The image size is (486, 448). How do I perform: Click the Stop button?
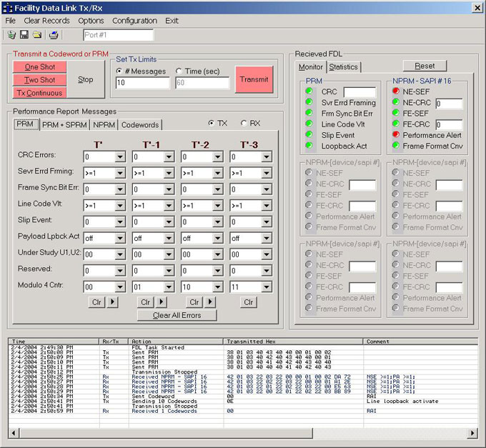coord(86,79)
